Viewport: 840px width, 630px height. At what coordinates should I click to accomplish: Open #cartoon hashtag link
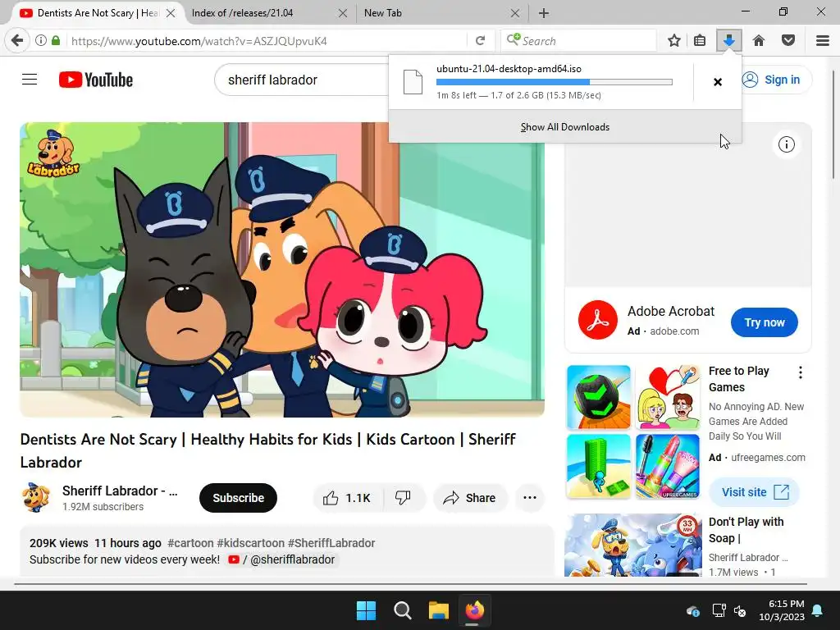click(x=190, y=543)
